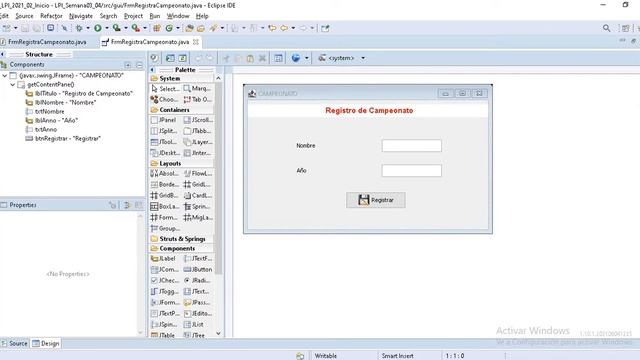Choose the JSpinner palette item
The width and height of the screenshot is (640, 360).
point(165,324)
